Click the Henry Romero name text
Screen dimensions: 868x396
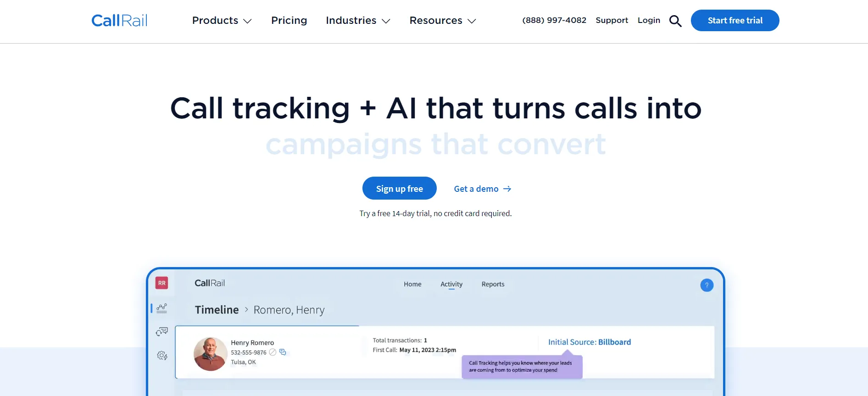[x=252, y=343]
